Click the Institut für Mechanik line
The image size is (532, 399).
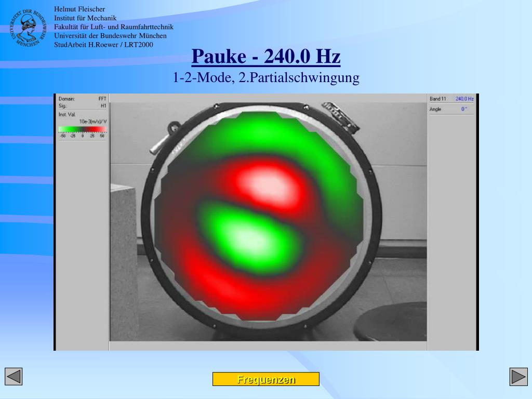pyautogui.click(x=85, y=18)
